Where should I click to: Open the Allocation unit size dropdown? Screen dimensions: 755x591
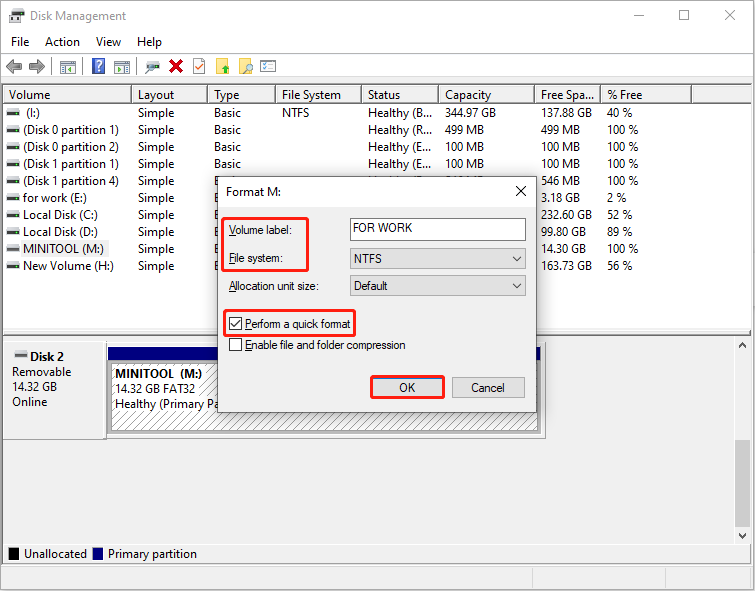coord(438,286)
